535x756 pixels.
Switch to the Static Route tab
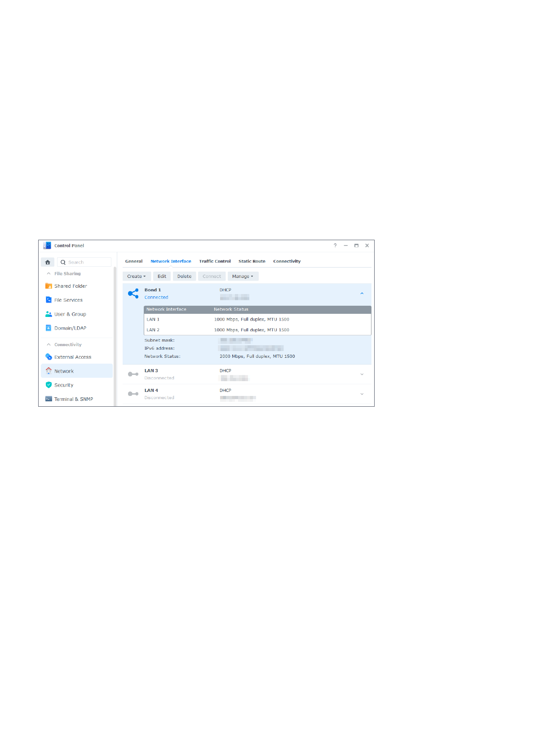click(252, 261)
